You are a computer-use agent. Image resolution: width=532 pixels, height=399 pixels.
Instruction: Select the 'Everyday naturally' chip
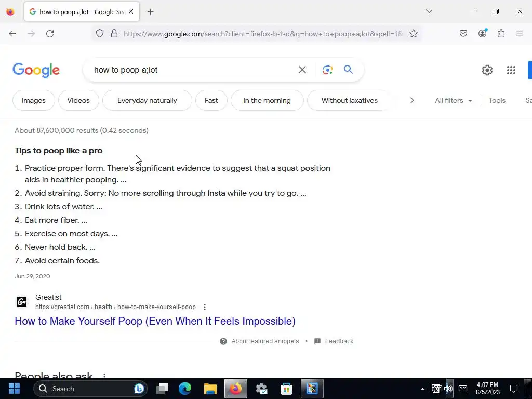point(147,100)
